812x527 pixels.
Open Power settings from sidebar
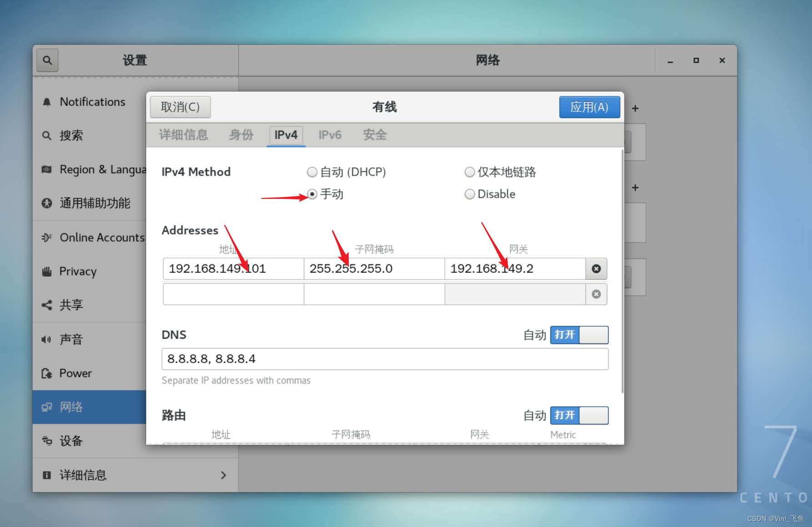click(75, 373)
